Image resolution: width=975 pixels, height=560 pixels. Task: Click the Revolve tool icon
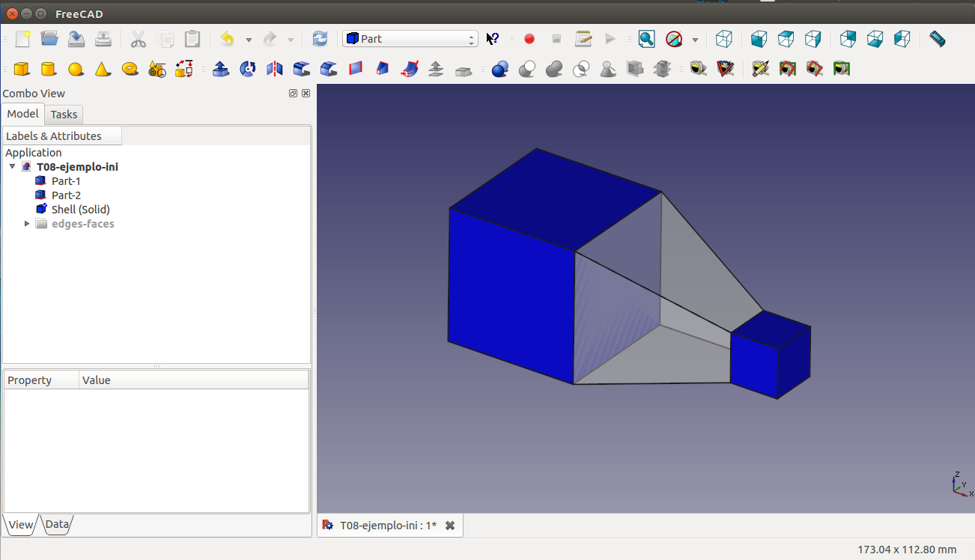coord(248,70)
